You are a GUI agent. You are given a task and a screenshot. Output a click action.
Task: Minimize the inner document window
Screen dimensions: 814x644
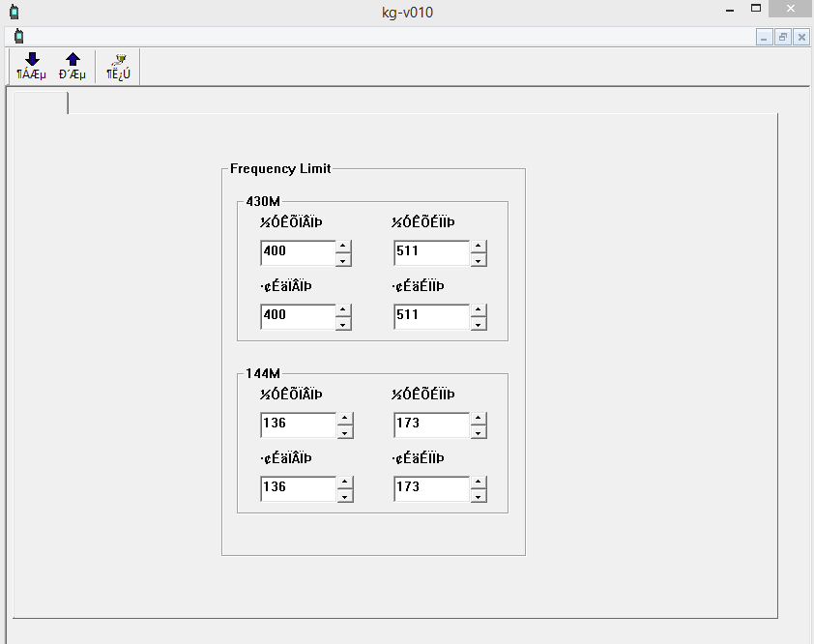[x=764, y=36]
